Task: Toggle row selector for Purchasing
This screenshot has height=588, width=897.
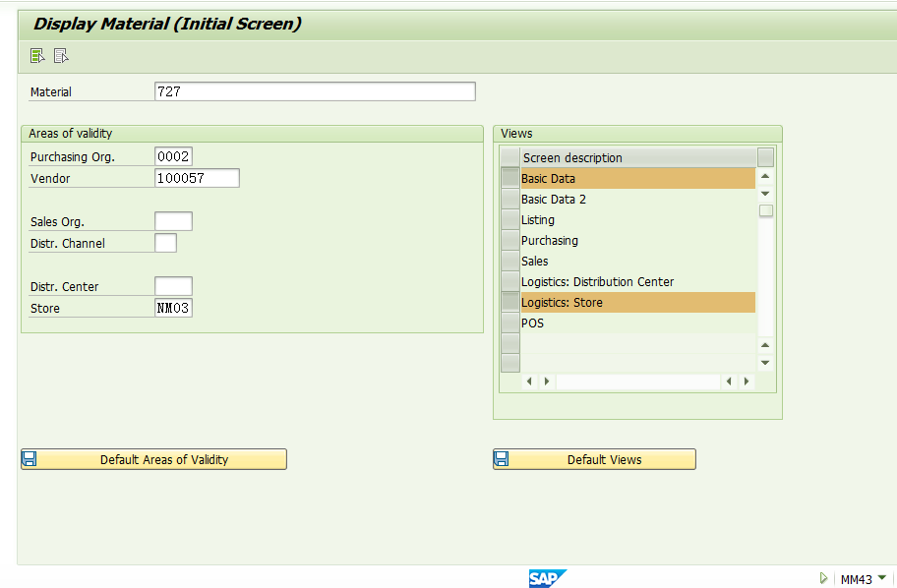Action: point(509,240)
